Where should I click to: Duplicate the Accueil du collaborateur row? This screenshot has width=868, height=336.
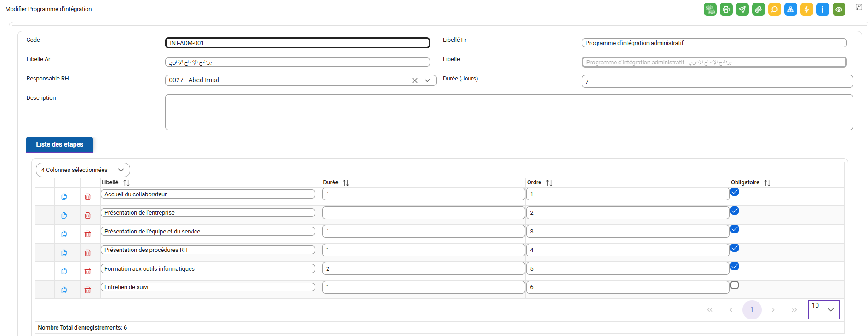[x=64, y=197]
